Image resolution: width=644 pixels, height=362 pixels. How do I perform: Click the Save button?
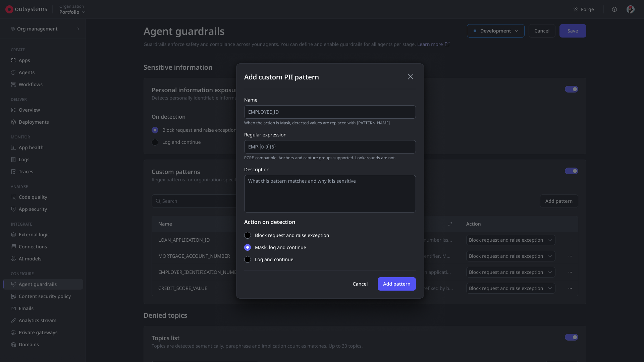[573, 31]
